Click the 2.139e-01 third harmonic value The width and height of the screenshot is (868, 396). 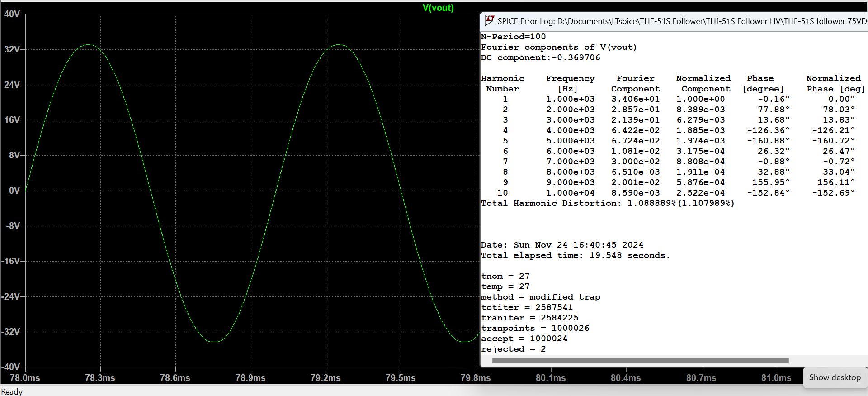pyautogui.click(x=635, y=120)
